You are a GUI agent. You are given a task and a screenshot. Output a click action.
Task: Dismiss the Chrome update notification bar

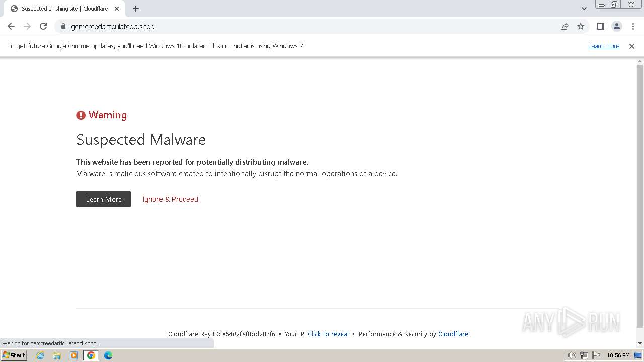632,46
